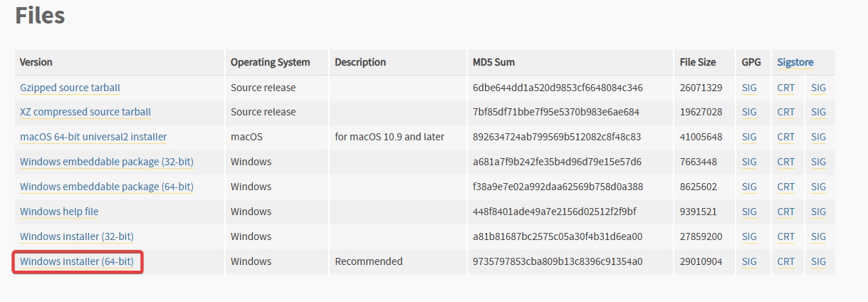
Task: Select the MD5 sum of Windows installer (64-bit)
Action: tap(558, 261)
